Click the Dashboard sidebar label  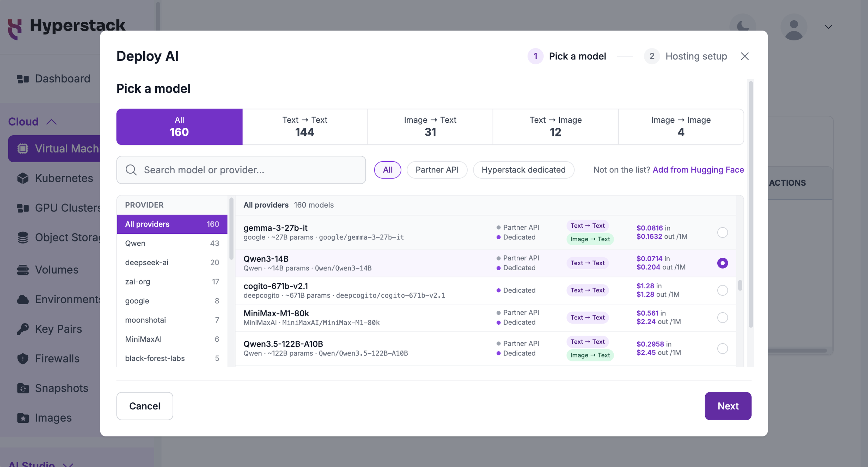(x=63, y=79)
